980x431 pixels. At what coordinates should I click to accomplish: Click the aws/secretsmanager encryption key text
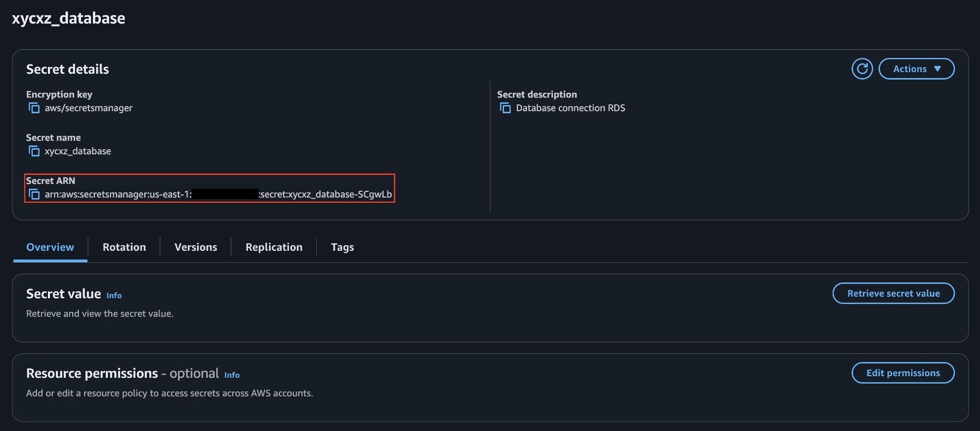point(88,108)
